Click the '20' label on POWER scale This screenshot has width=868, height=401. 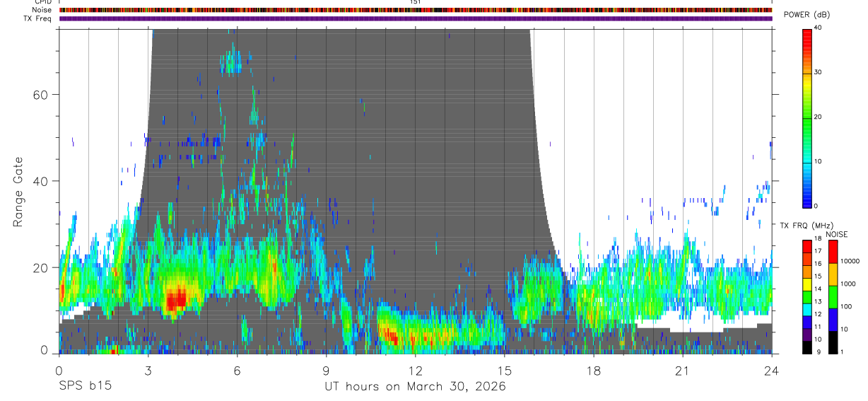[818, 117]
